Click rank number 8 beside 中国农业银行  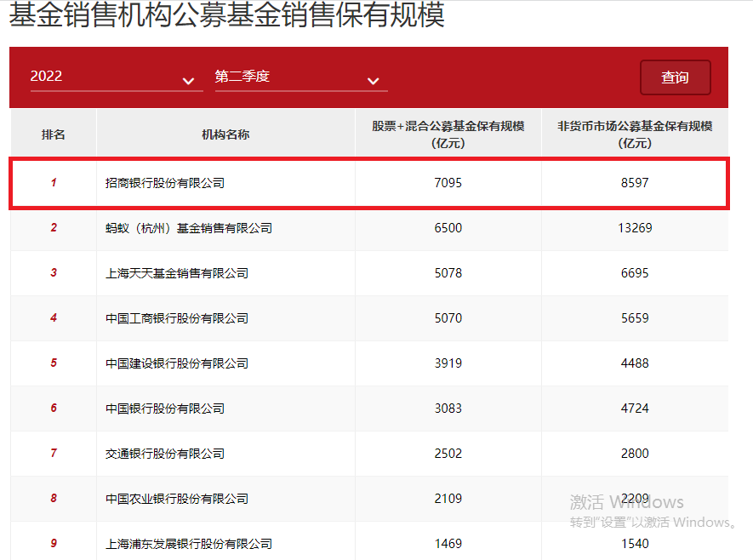(x=54, y=499)
